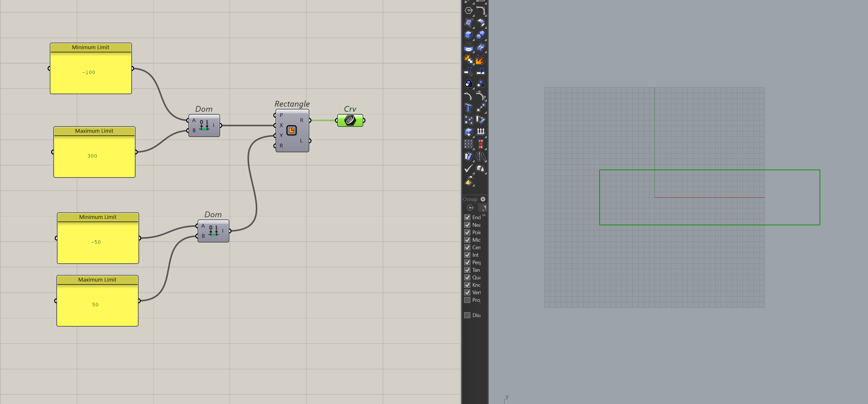Select the Box solid tool icon

(468, 35)
